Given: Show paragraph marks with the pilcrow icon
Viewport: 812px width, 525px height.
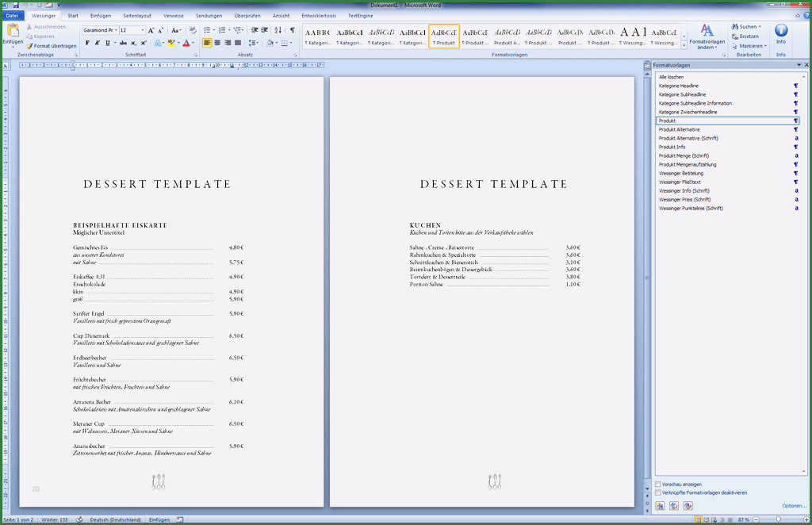Looking at the screenshot, I should pos(292,30).
